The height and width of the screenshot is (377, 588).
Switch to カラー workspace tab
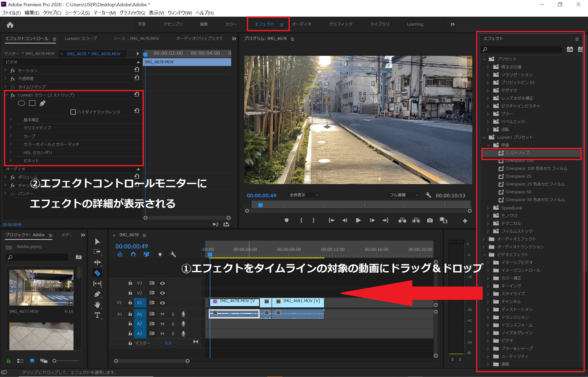click(x=231, y=24)
